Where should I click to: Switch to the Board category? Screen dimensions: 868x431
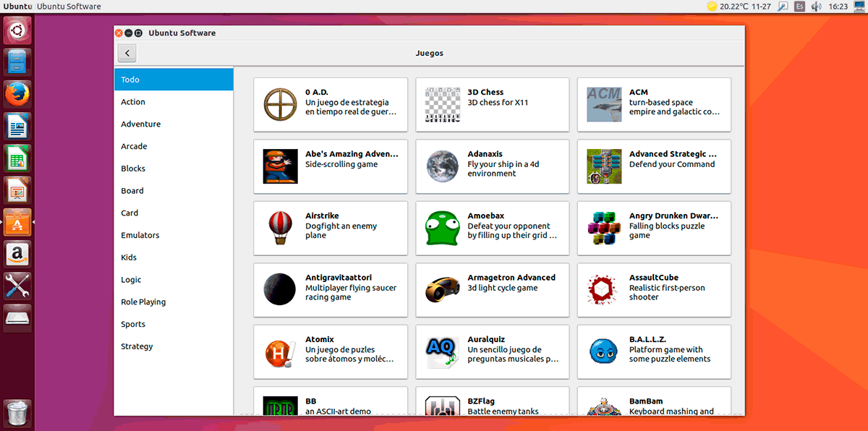(x=174, y=191)
